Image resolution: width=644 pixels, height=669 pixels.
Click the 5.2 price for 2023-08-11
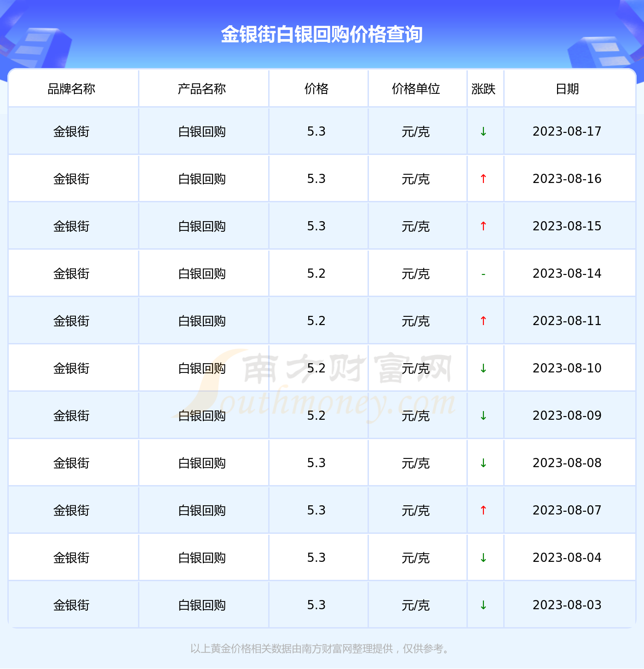point(316,321)
